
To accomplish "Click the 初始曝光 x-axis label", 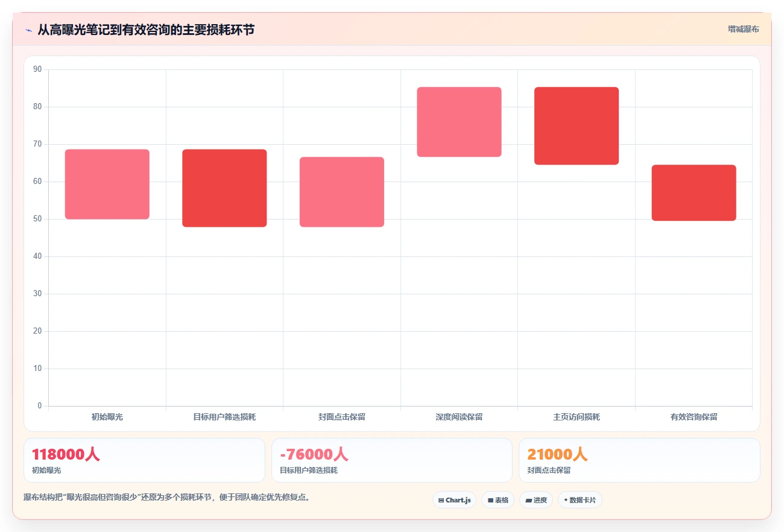I will [107, 417].
